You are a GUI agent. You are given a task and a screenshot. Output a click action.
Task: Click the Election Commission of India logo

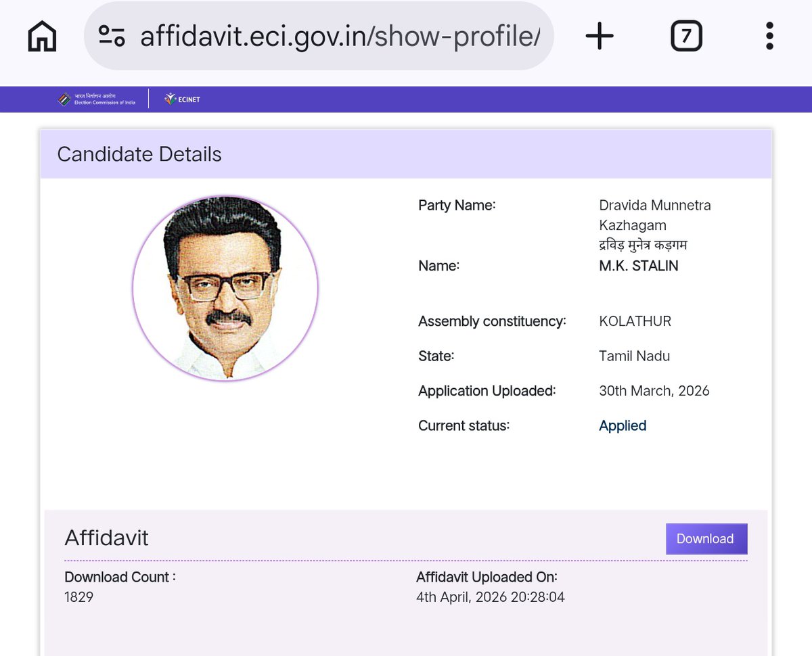[96, 99]
